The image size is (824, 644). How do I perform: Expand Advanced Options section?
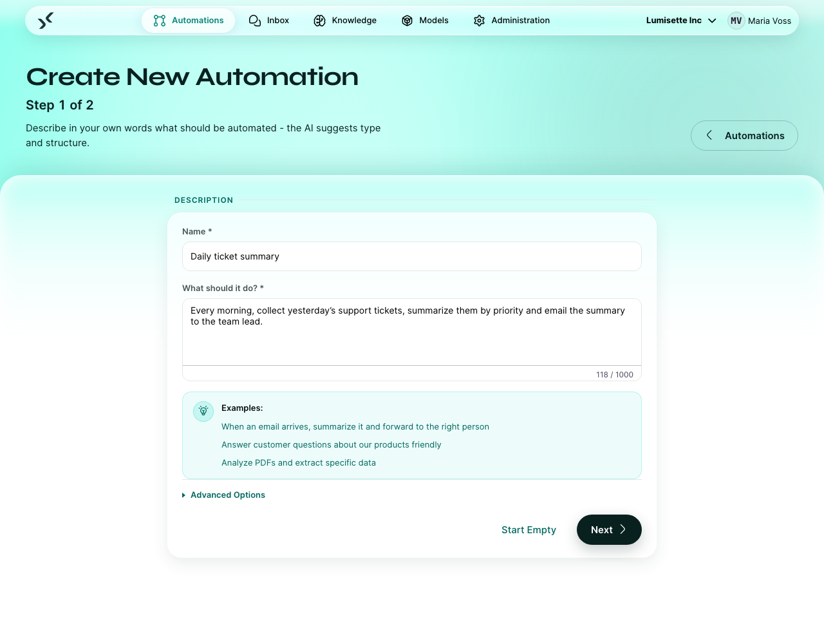click(223, 495)
